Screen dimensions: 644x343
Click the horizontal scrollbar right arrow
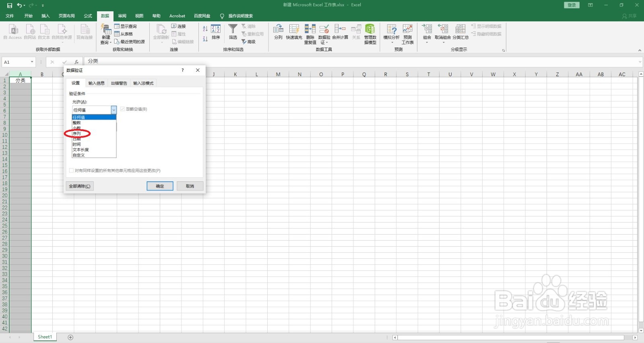[635, 337]
